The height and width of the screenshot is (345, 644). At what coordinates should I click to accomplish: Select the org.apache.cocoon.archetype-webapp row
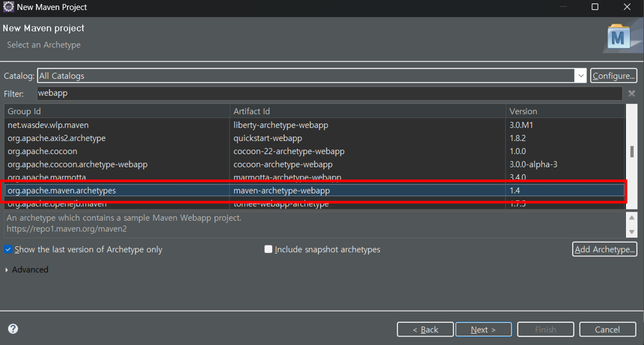tap(315, 164)
